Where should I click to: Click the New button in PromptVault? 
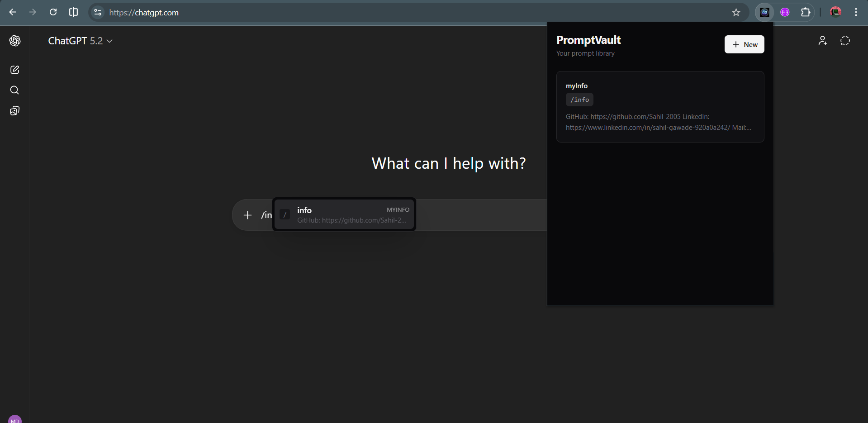tap(744, 44)
